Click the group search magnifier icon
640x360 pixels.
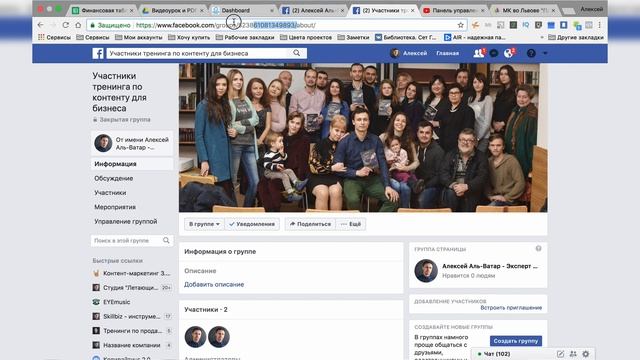(166, 240)
